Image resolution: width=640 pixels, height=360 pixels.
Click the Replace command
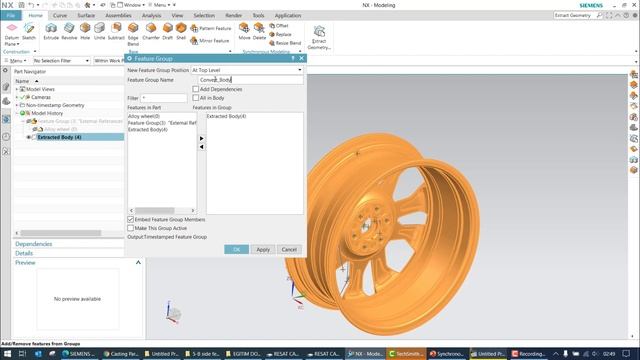coord(280,34)
